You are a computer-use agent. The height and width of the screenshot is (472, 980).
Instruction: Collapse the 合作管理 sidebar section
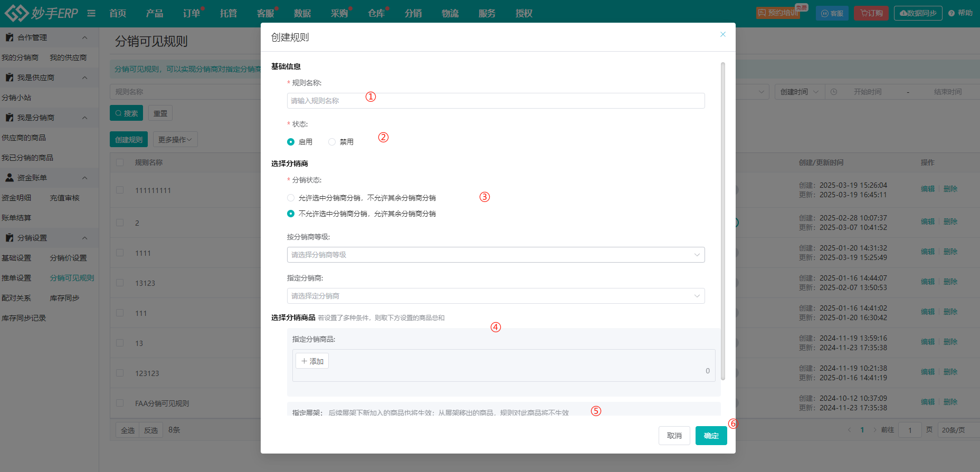pos(84,37)
